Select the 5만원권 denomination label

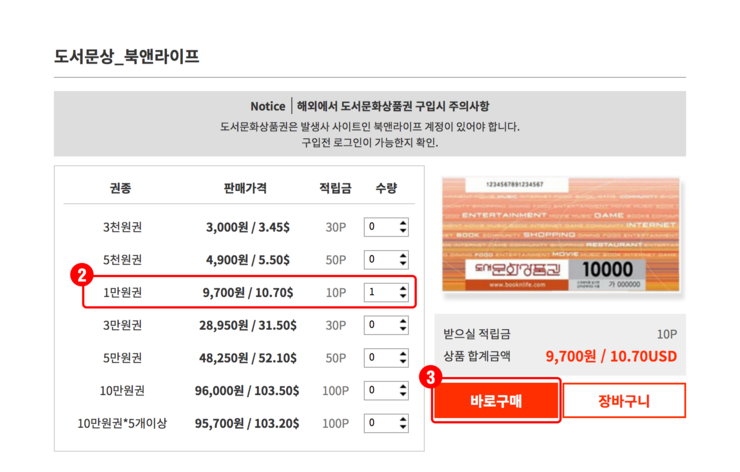pyautogui.click(x=123, y=358)
